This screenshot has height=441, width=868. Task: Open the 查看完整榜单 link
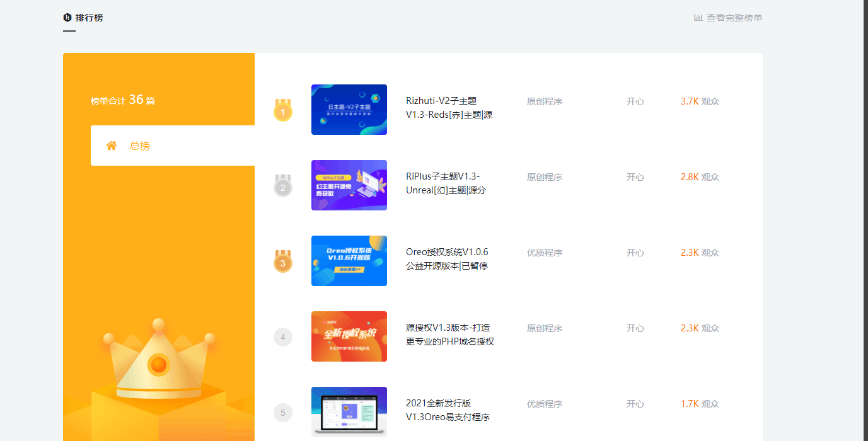pos(734,18)
